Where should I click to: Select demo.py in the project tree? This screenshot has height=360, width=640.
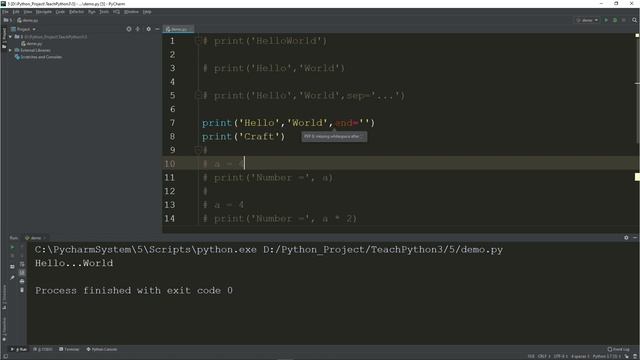click(x=31, y=44)
